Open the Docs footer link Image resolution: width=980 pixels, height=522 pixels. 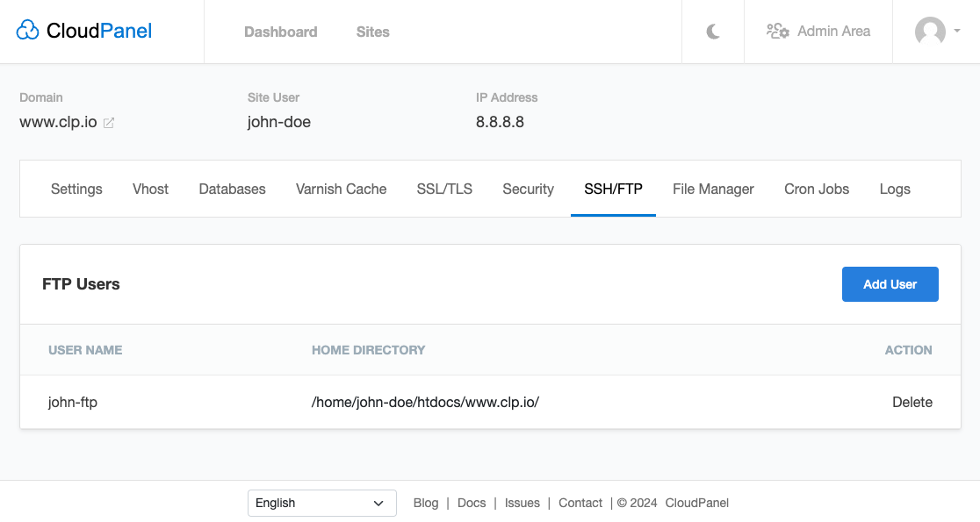tap(472, 503)
